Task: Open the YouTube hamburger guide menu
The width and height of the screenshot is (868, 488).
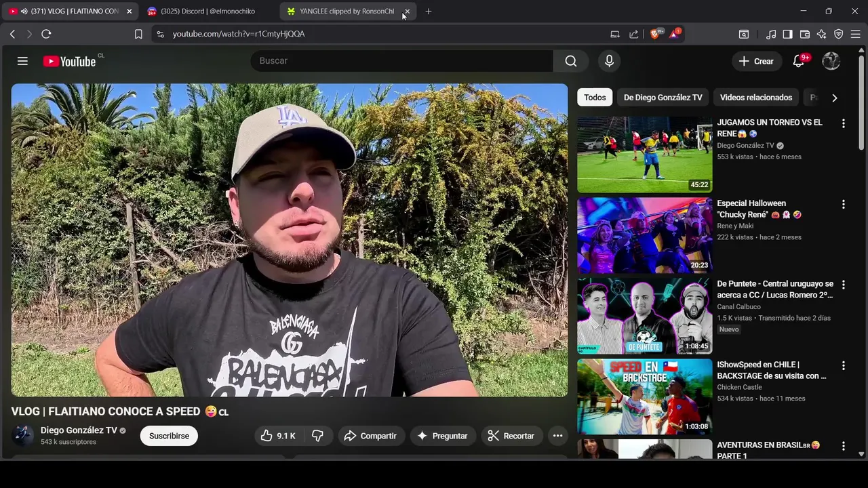Action: 22,61
